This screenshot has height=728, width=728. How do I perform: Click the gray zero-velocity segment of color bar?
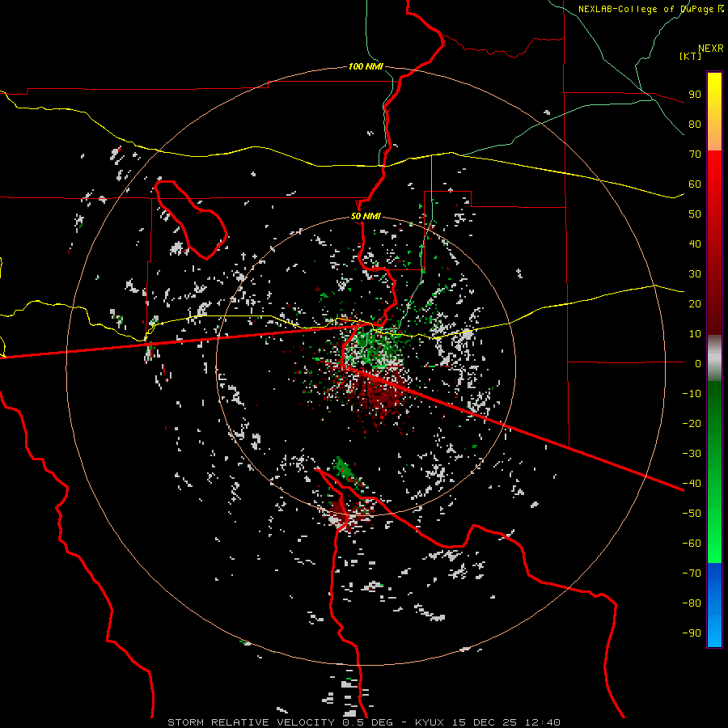[714, 358]
